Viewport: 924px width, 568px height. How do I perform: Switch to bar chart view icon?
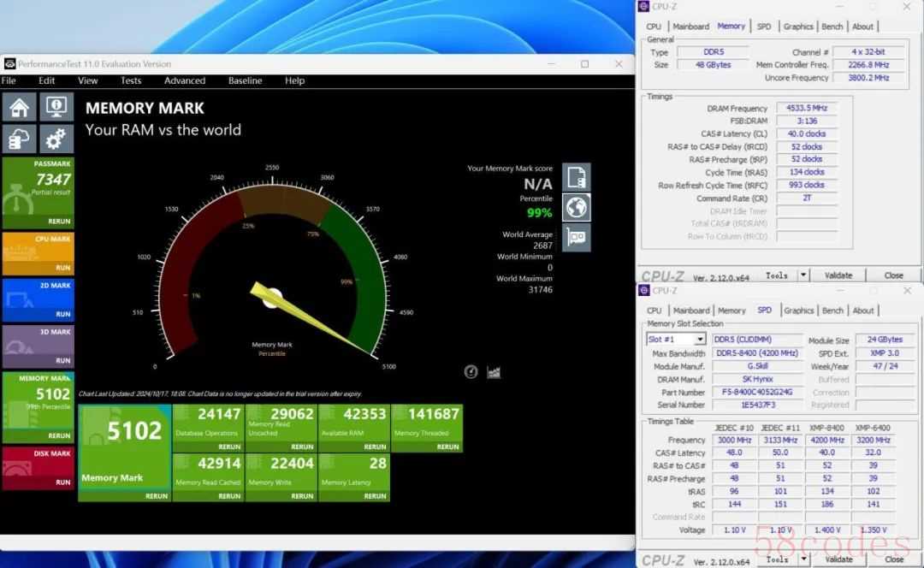pos(494,371)
